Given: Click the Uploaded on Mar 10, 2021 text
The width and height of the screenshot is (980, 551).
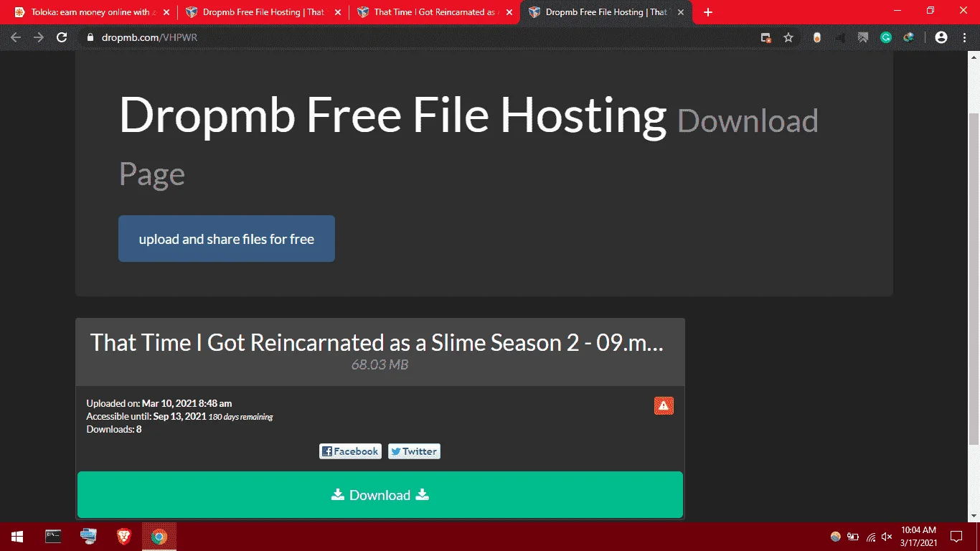Looking at the screenshot, I should pos(159,403).
